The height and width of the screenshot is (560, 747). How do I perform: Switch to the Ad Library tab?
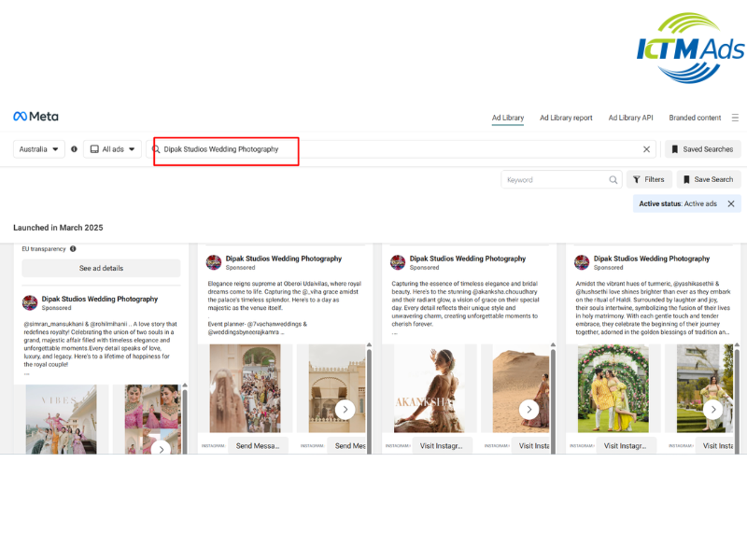tap(508, 118)
